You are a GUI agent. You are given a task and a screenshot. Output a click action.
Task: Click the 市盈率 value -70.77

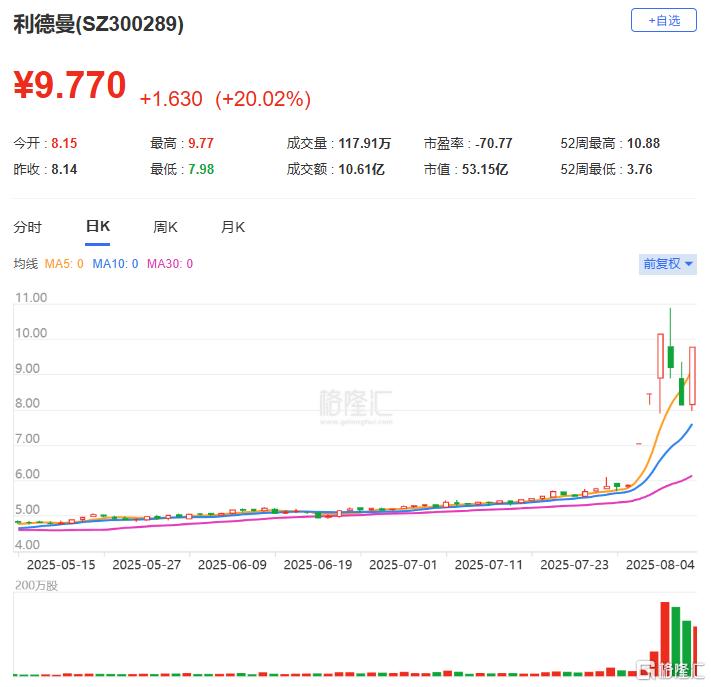click(493, 143)
